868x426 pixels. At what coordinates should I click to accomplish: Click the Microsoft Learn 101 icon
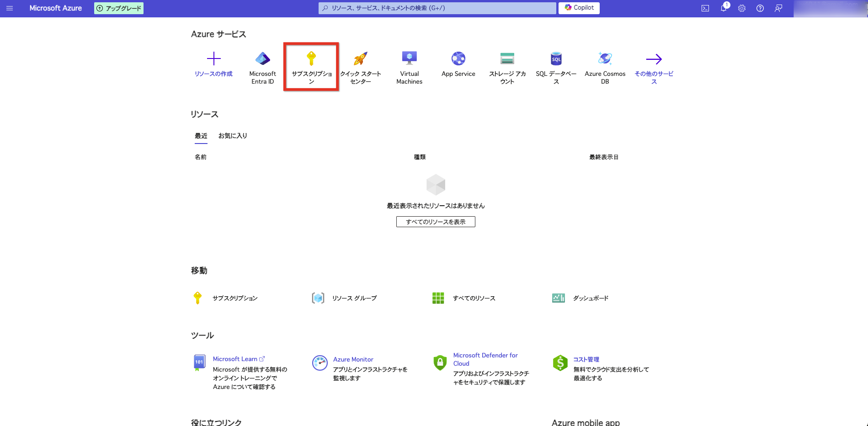tap(199, 362)
